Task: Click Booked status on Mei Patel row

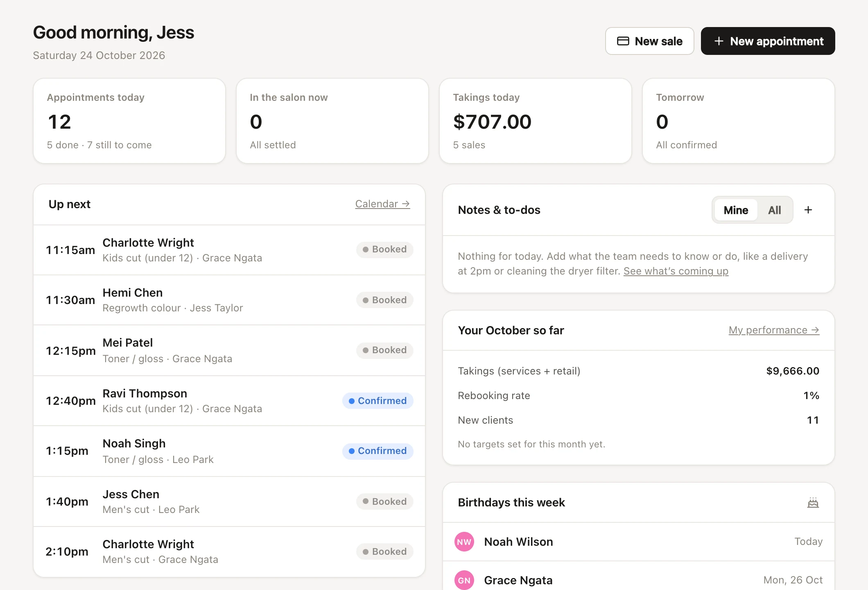Action: 384,350
